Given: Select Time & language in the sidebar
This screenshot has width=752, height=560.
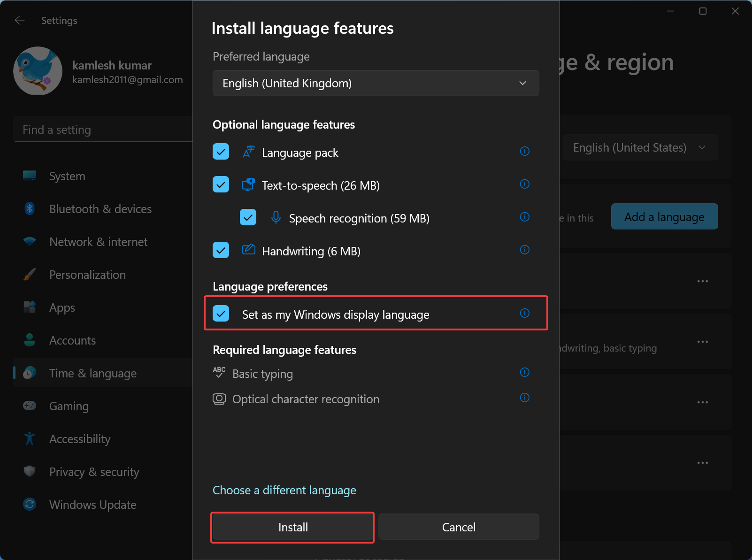Looking at the screenshot, I should pyautogui.click(x=103, y=373).
